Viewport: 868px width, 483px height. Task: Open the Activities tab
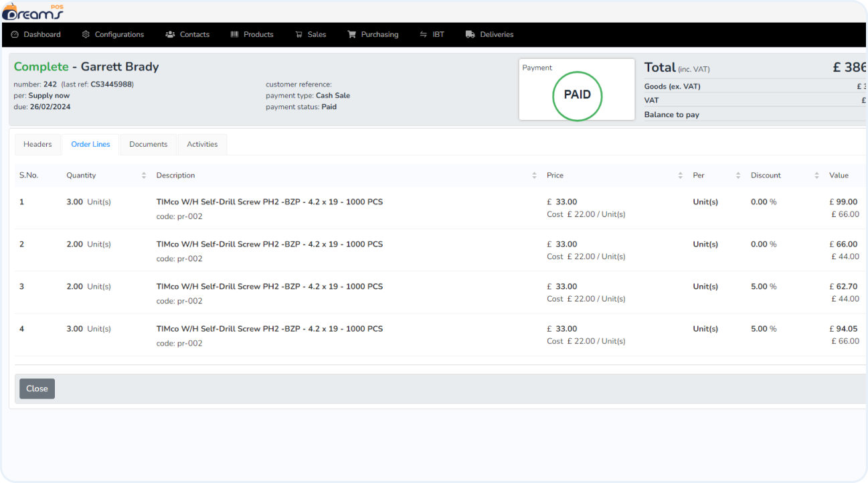(202, 145)
